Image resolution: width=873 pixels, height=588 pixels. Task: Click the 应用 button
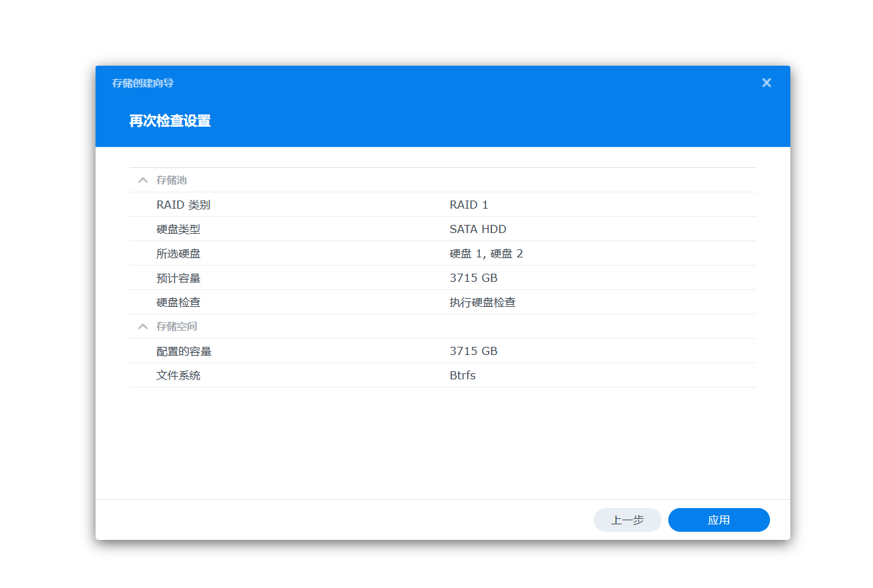(719, 520)
